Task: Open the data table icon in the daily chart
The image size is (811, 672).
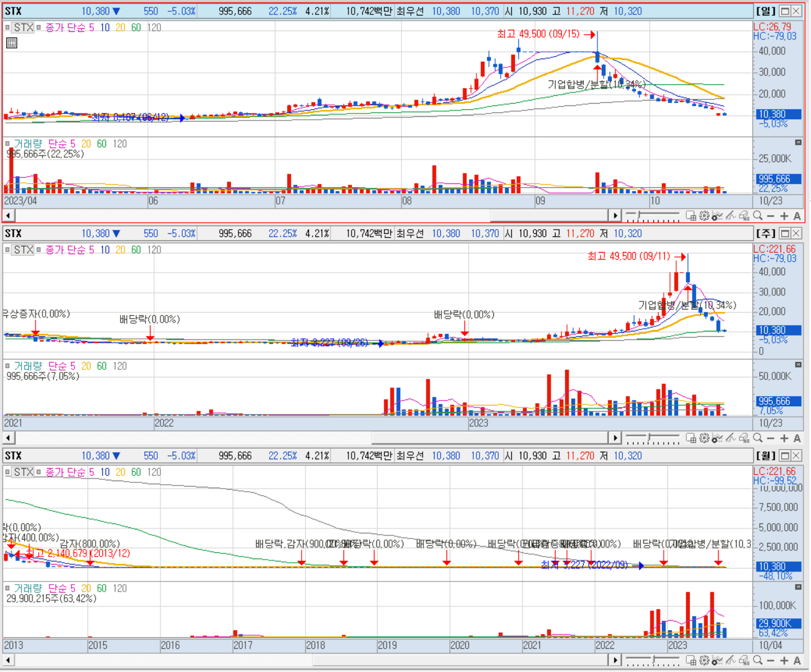Action: pyautogui.click(x=11, y=42)
